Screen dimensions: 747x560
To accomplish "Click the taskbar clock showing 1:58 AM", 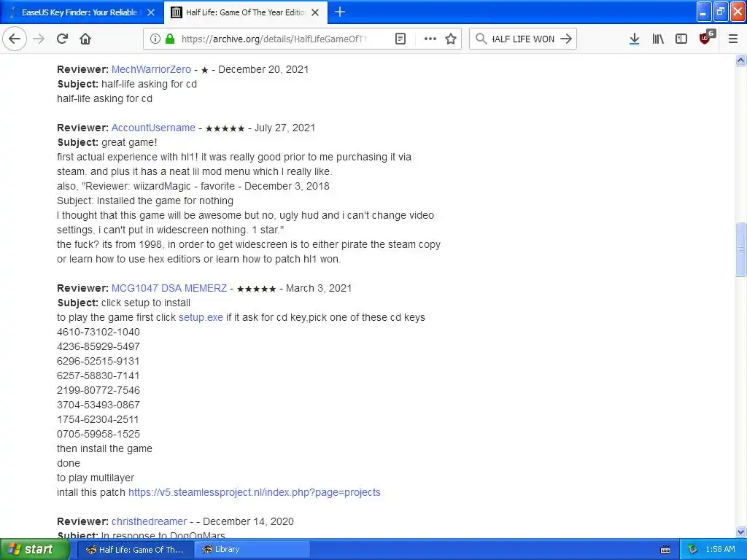I will (720, 549).
